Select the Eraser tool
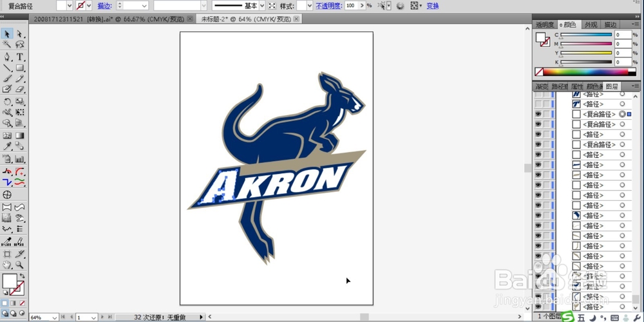This screenshot has width=644, height=322. pos(20,89)
